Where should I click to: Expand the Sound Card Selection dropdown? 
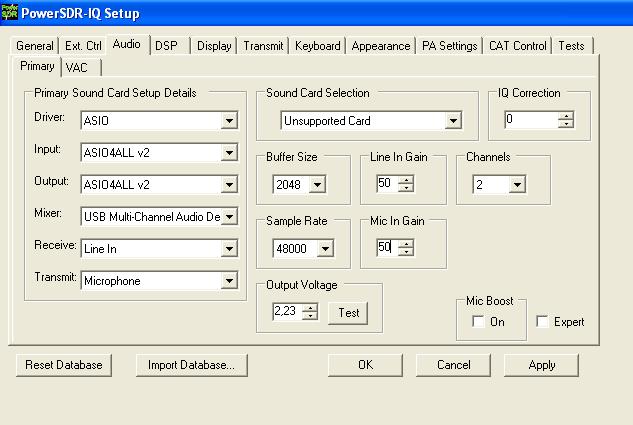tap(453, 121)
